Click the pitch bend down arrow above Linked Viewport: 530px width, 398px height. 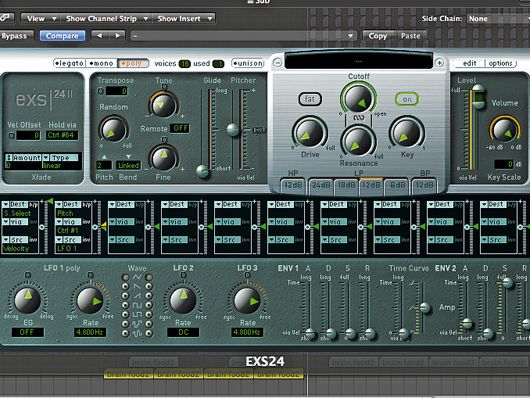[x=128, y=157]
